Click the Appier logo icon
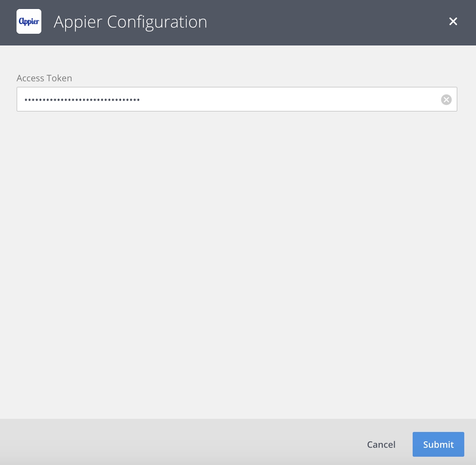This screenshot has height=465, width=476. tap(29, 22)
